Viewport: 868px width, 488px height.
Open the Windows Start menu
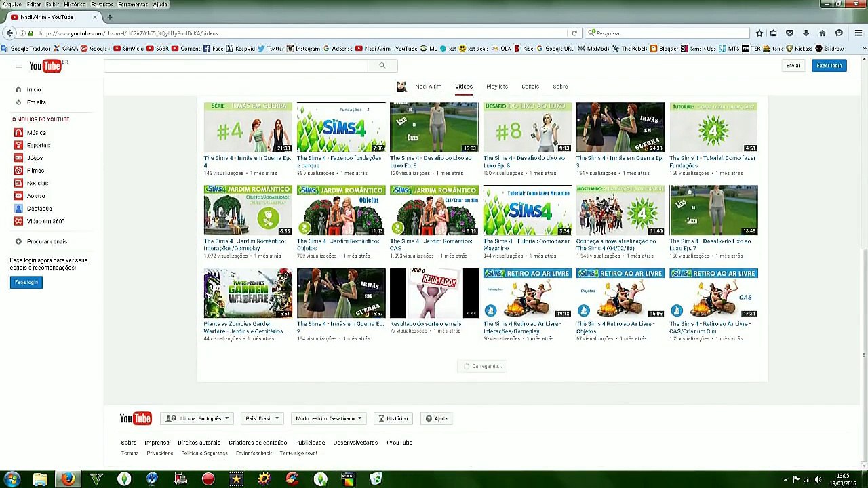12,479
